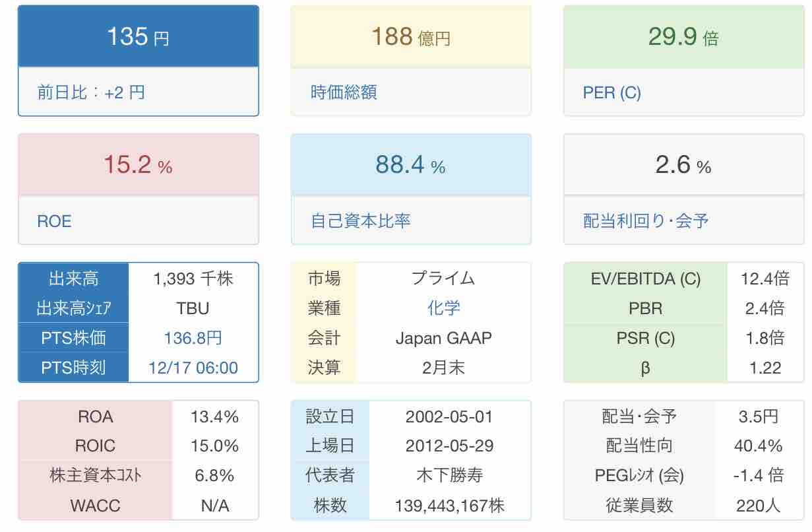Click the 29.9 倍 PER value
The height and width of the screenshot is (532, 812).
tap(683, 37)
